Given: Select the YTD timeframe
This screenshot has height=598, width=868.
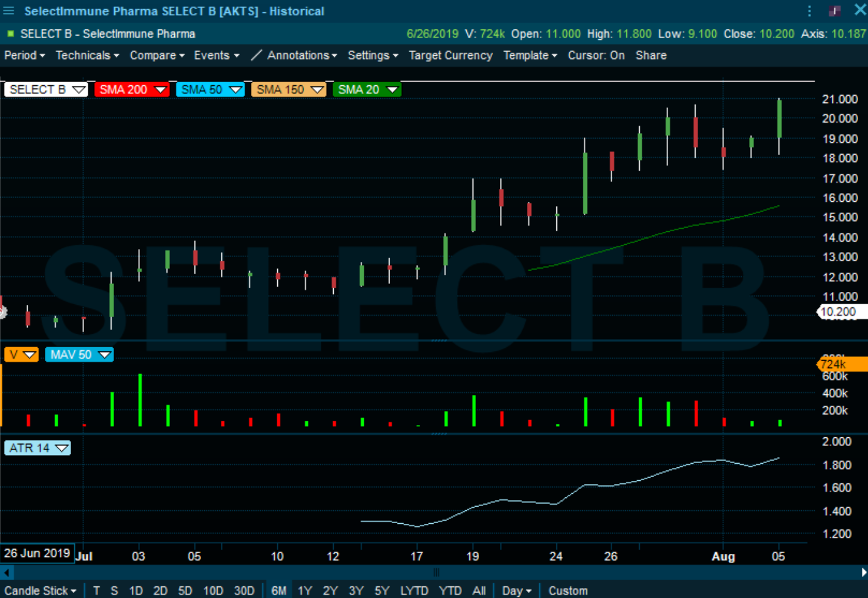Looking at the screenshot, I should click(x=450, y=591).
